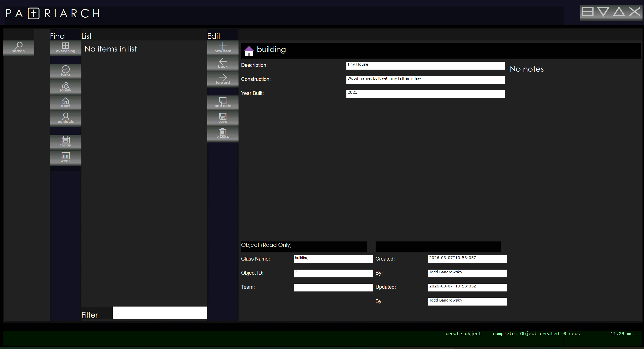Go back with left arrow
This screenshot has height=349, width=644.
[223, 63]
